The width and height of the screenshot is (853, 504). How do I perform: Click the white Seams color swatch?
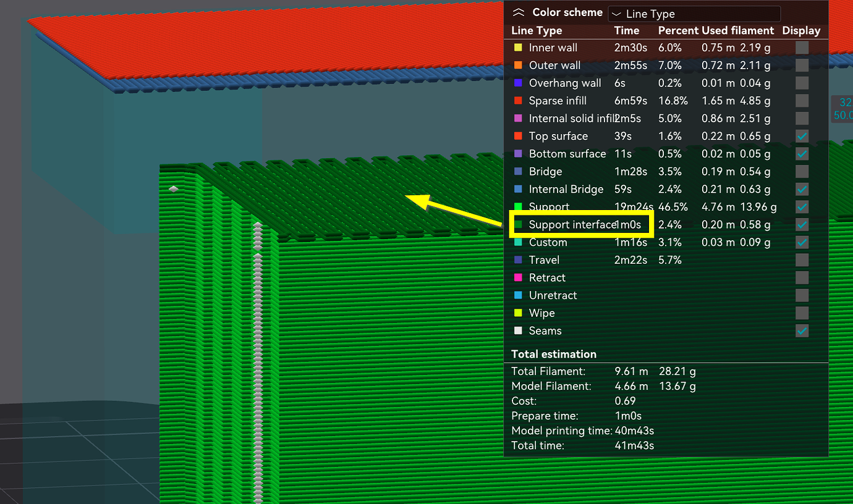[518, 331]
